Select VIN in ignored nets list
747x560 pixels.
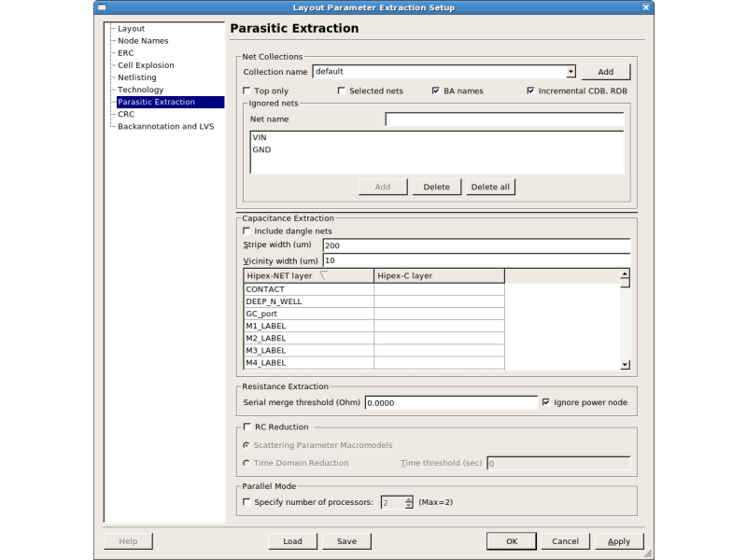[x=260, y=137]
